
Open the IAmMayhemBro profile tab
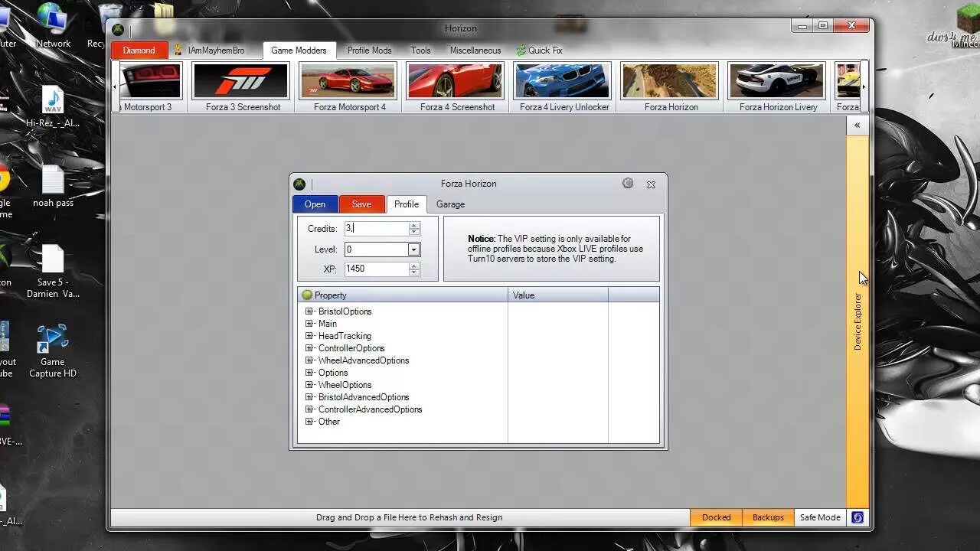coord(209,51)
